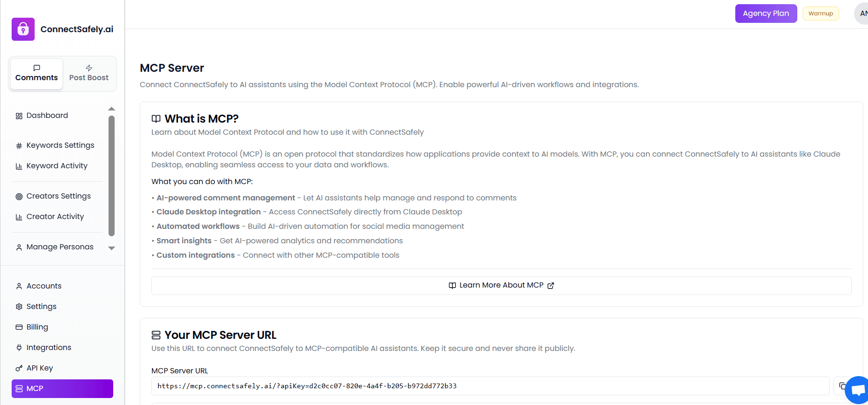This screenshot has height=405, width=868.
Task: Select MCP in the sidebar menu
Action: (62, 388)
